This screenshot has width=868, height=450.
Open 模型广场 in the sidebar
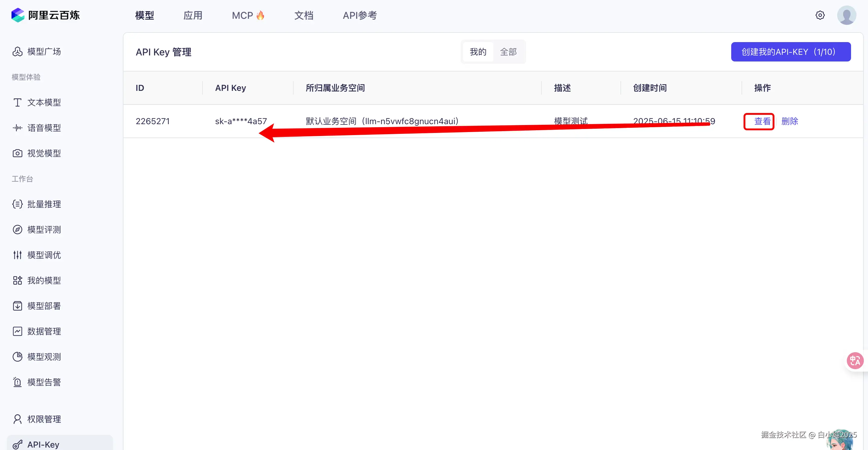tap(44, 51)
